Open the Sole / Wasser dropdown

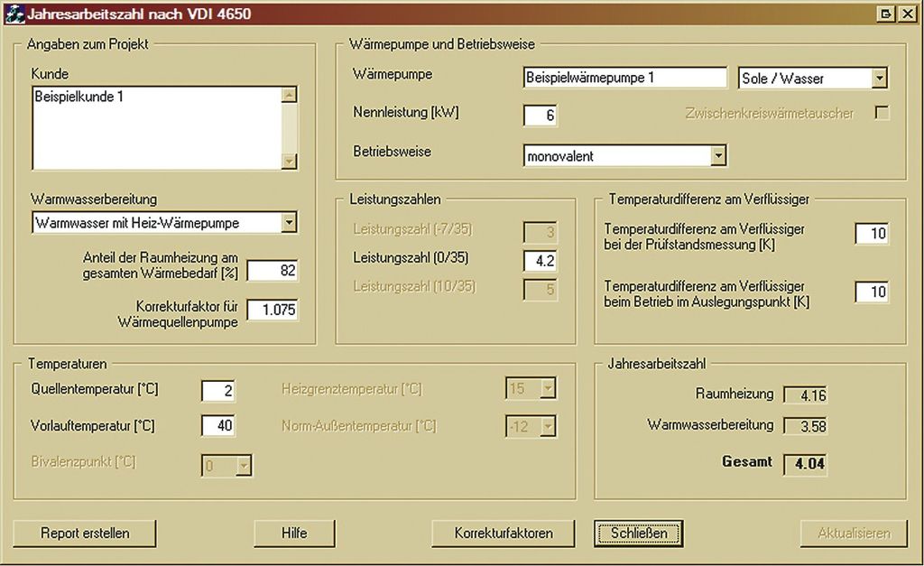coord(879,78)
